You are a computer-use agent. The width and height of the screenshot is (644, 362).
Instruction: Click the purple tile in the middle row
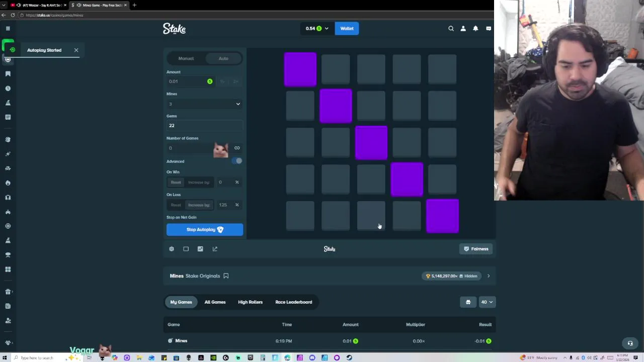click(371, 142)
